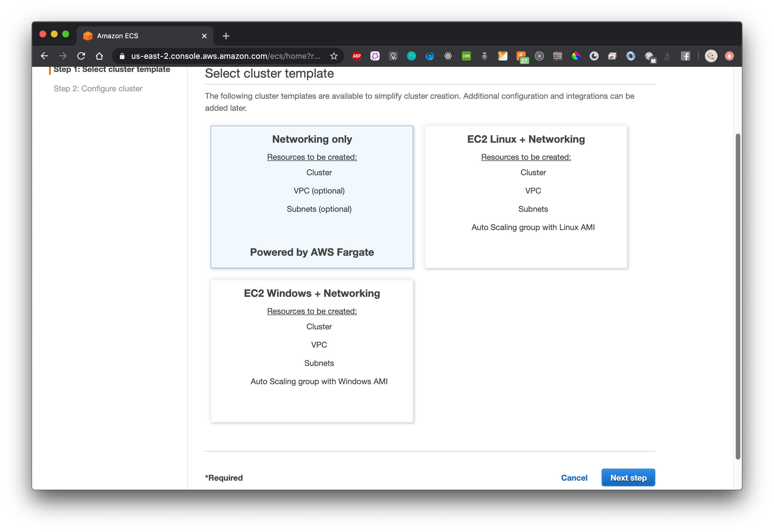The width and height of the screenshot is (774, 532).
Task: Cancel cluster creation
Action: pos(574,478)
